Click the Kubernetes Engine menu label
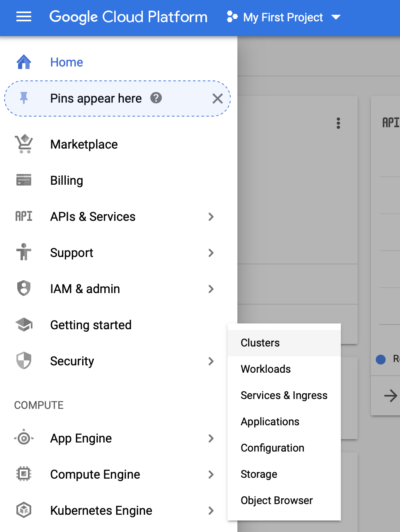 101,511
